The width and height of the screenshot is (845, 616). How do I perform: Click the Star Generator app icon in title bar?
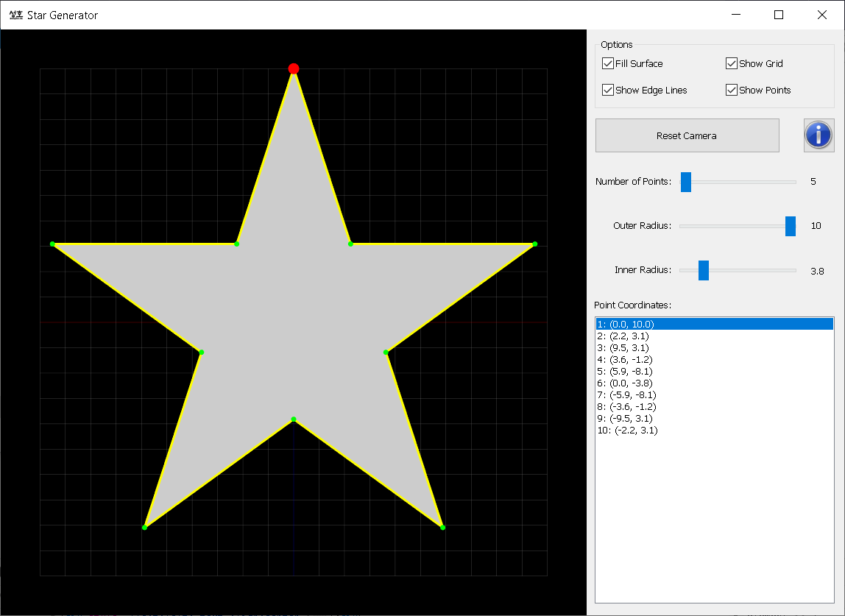click(15, 15)
